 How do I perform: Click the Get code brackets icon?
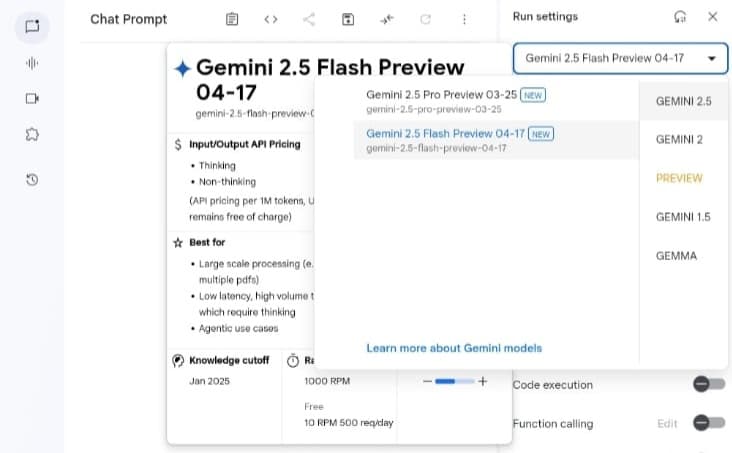(271, 19)
